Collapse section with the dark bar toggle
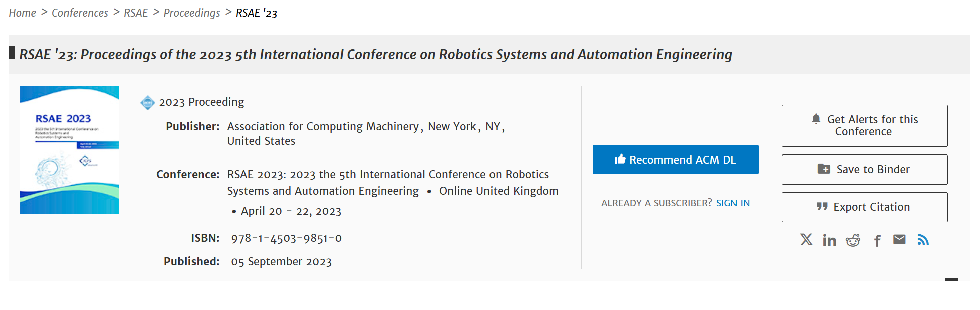The height and width of the screenshot is (310, 980). tap(951, 279)
